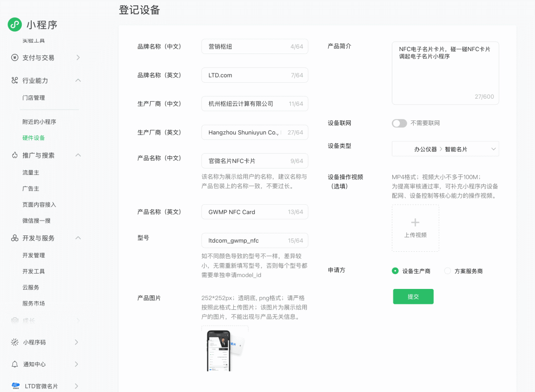The width and height of the screenshot is (535, 392).
Task: Click the 小程序码 sidebar label
Action: [x=35, y=342]
